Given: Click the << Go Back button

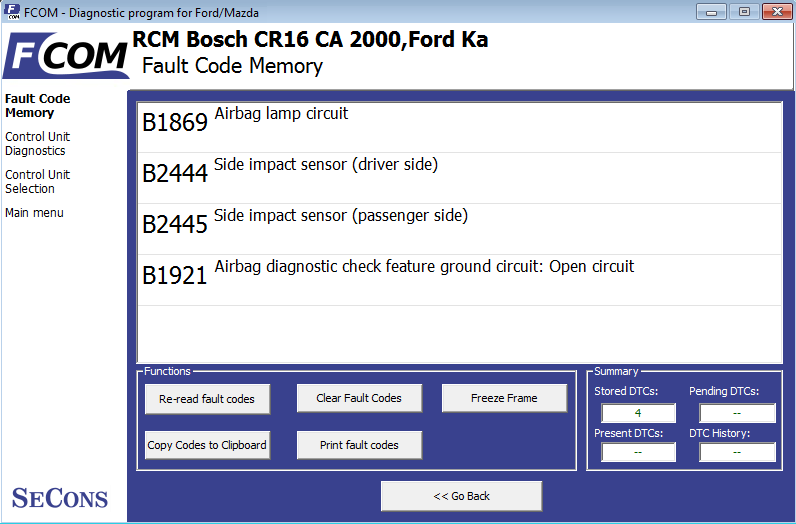Looking at the screenshot, I should click(461, 496).
